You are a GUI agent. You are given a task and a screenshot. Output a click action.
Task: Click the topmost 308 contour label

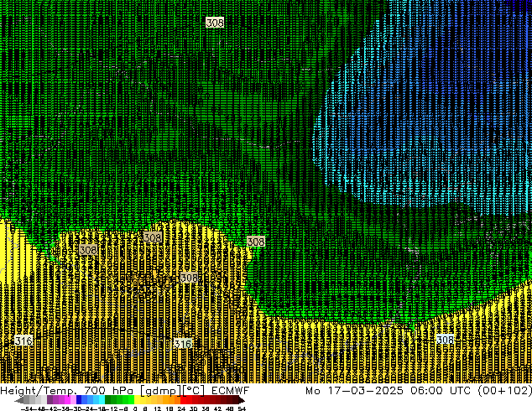point(215,23)
